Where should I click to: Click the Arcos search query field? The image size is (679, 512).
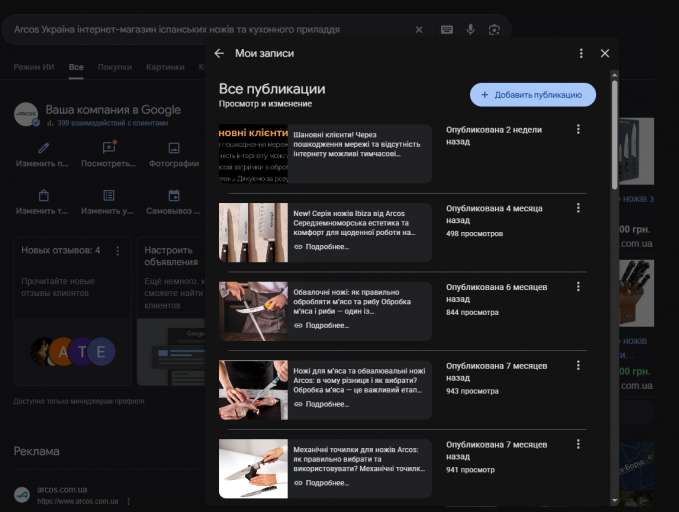pyautogui.click(x=177, y=29)
